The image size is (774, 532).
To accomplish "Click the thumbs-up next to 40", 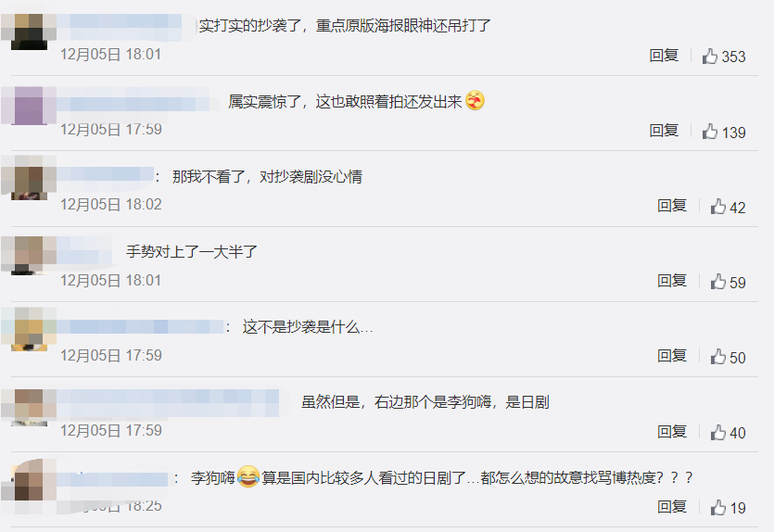I will pyautogui.click(x=718, y=432).
